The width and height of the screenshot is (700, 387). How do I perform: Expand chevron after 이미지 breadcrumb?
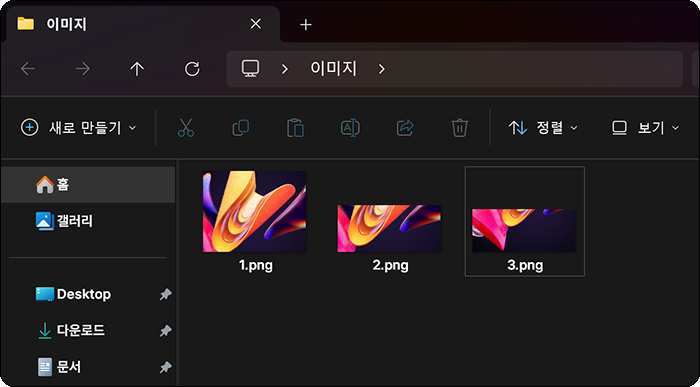[381, 69]
